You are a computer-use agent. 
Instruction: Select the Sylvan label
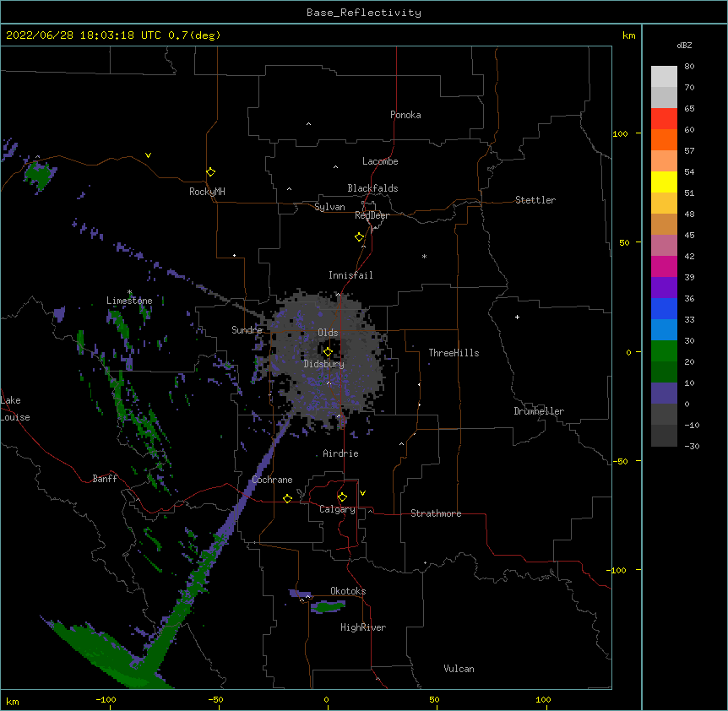[x=329, y=207]
